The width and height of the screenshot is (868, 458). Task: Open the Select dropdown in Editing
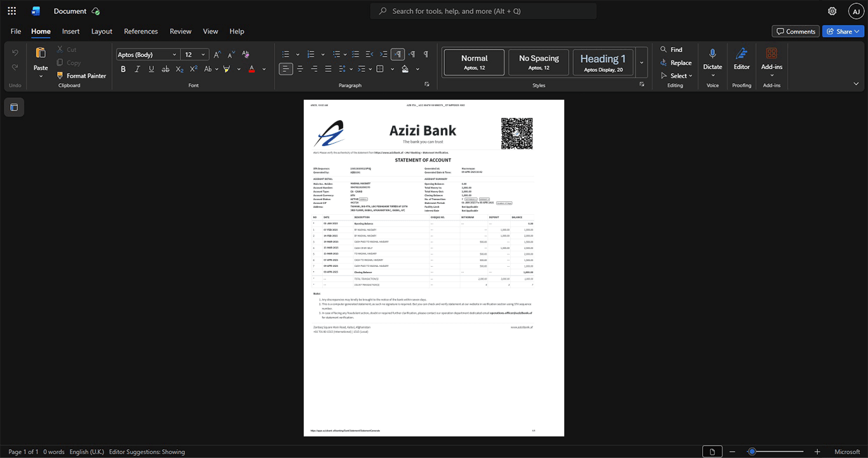678,76
